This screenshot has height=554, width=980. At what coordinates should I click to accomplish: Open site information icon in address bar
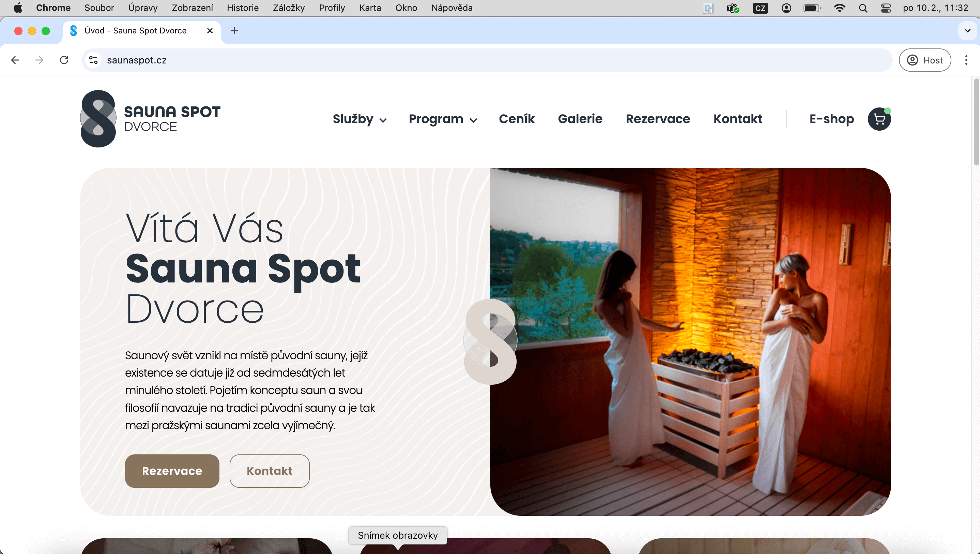click(93, 60)
